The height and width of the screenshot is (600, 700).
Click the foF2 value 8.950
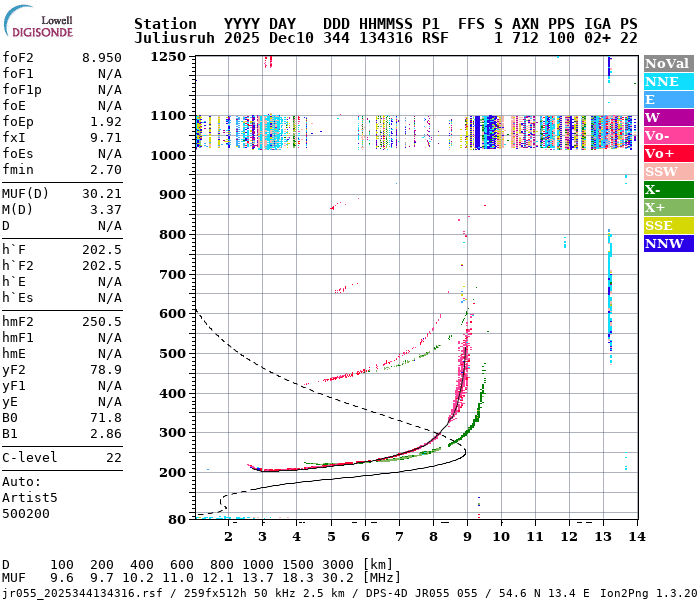tap(101, 58)
